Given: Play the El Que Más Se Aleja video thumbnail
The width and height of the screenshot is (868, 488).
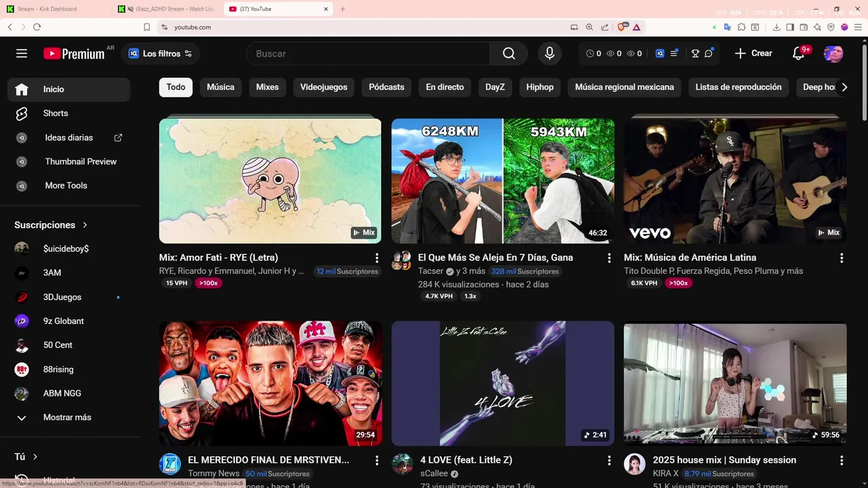Looking at the screenshot, I should [502, 181].
